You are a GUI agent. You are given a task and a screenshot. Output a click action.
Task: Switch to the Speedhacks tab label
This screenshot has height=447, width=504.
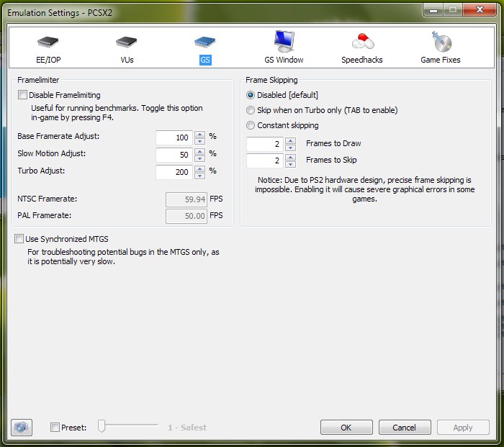click(362, 60)
